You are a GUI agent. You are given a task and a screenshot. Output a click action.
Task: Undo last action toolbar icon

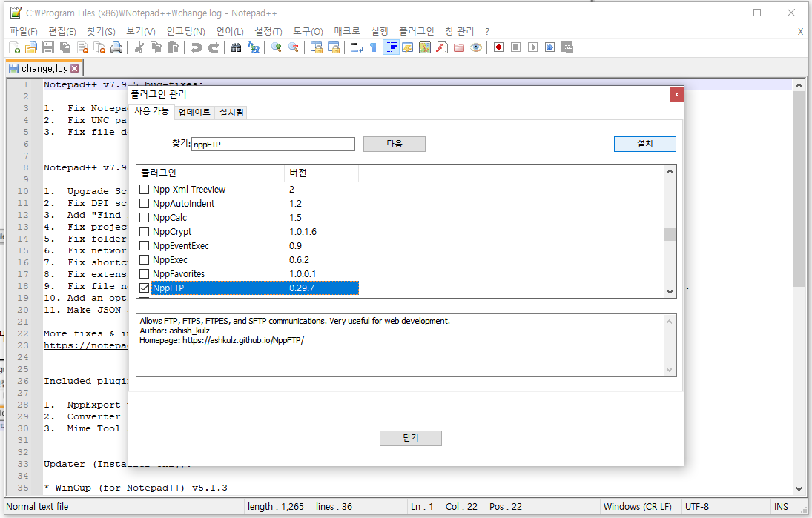click(x=196, y=47)
